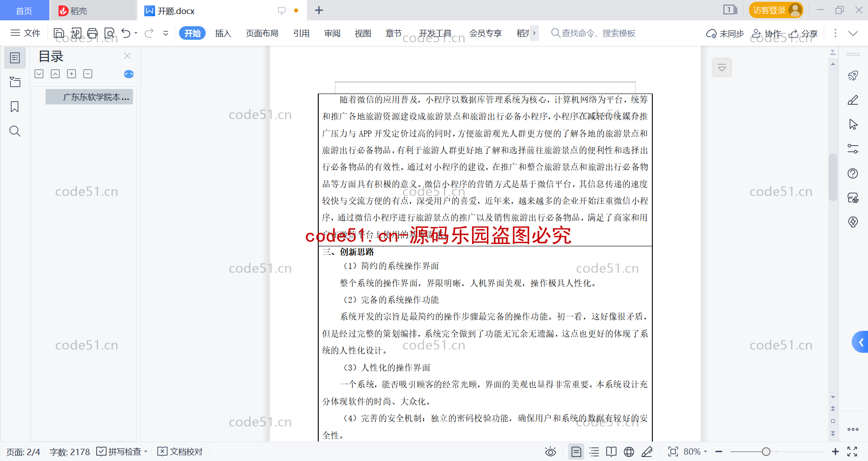Open the 文件 file menu
868x461 pixels.
point(26,33)
